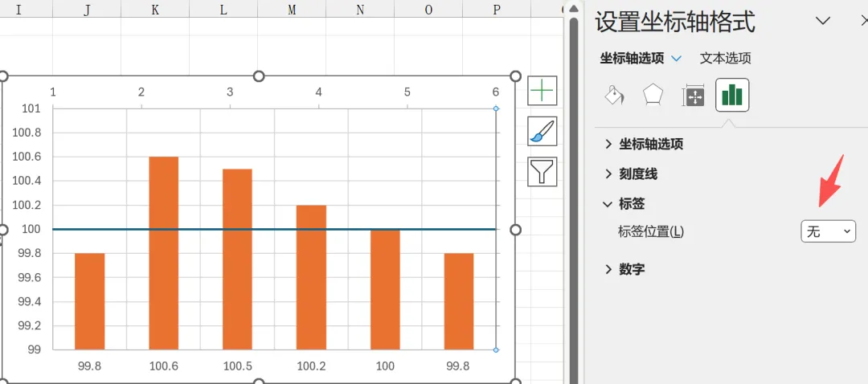
Task: Click the tallest orange bar labeled 100.6
Action: pyautogui.click(x=163, y=253)
